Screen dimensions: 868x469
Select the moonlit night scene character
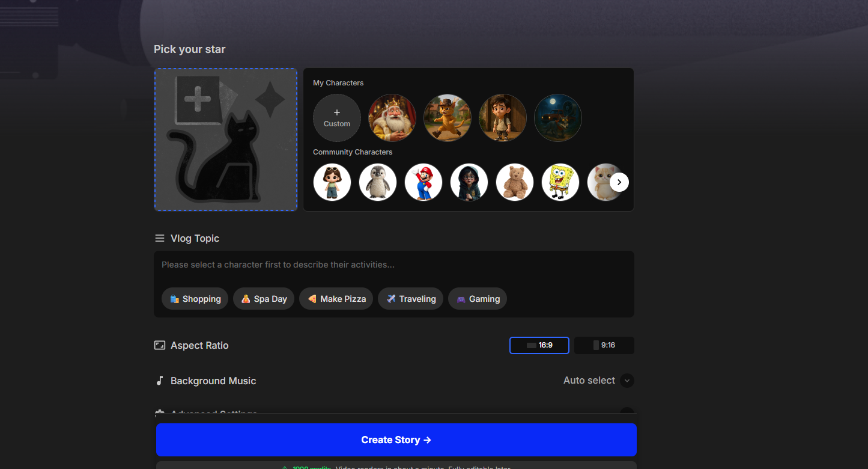558,118
